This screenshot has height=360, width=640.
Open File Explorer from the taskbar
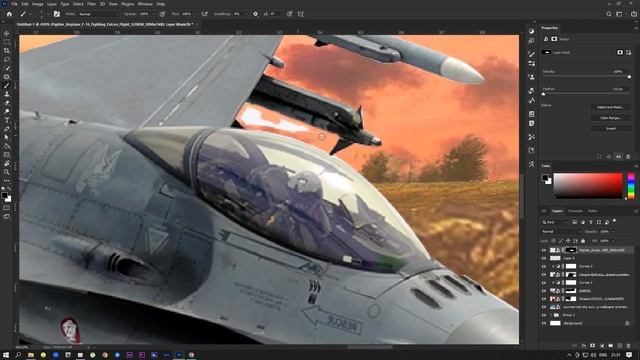[31, 355]
